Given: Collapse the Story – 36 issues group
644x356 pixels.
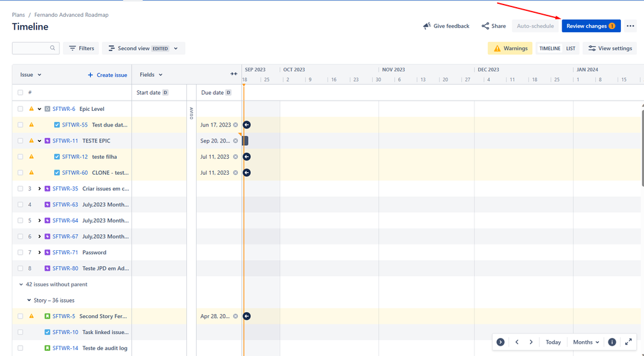Looking at the screenshot, I should point(29,300).
